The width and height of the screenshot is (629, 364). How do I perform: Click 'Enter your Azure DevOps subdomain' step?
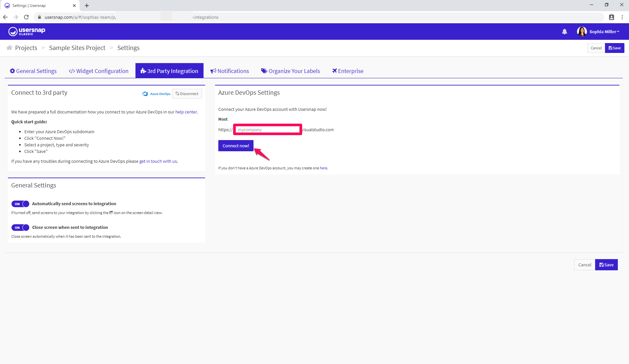pyautogui.click(x=59, y=132)
